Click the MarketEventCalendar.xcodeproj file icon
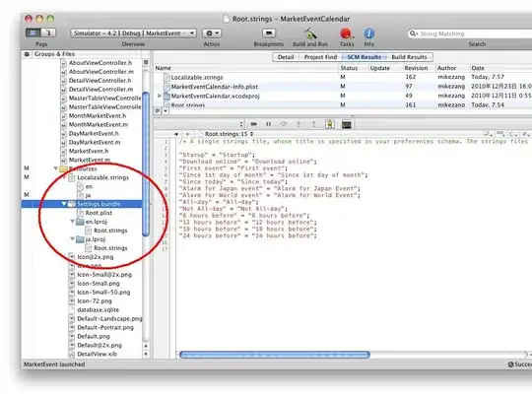The width and height of the screenshot is (532, 398). click(166, 96)
